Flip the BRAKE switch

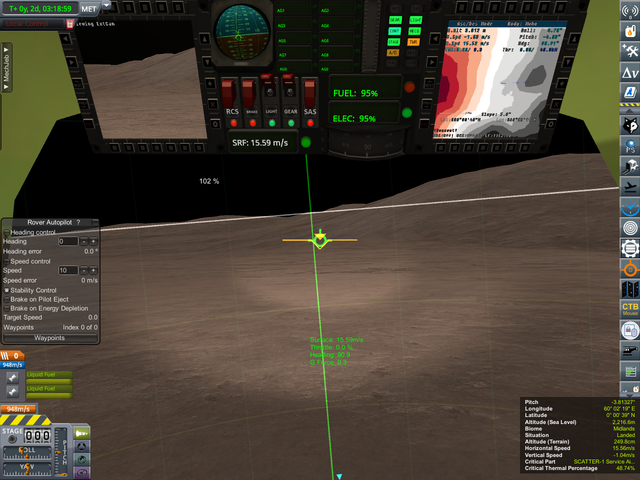[249, 93]
